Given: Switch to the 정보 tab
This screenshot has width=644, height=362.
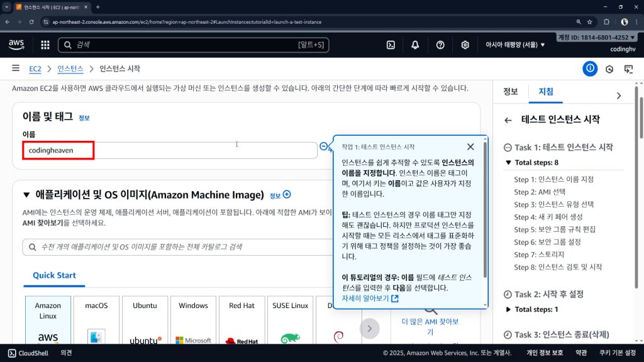Looking at the screenshot, I should 511,92.
